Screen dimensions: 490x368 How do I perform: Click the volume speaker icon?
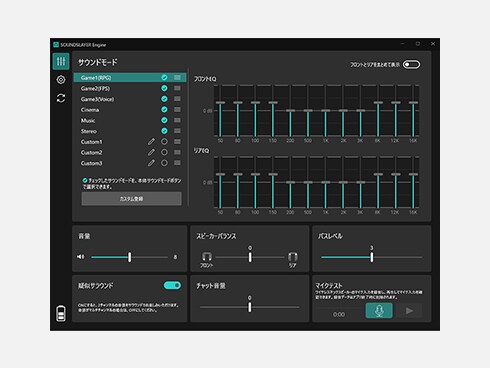coord(81,257)
